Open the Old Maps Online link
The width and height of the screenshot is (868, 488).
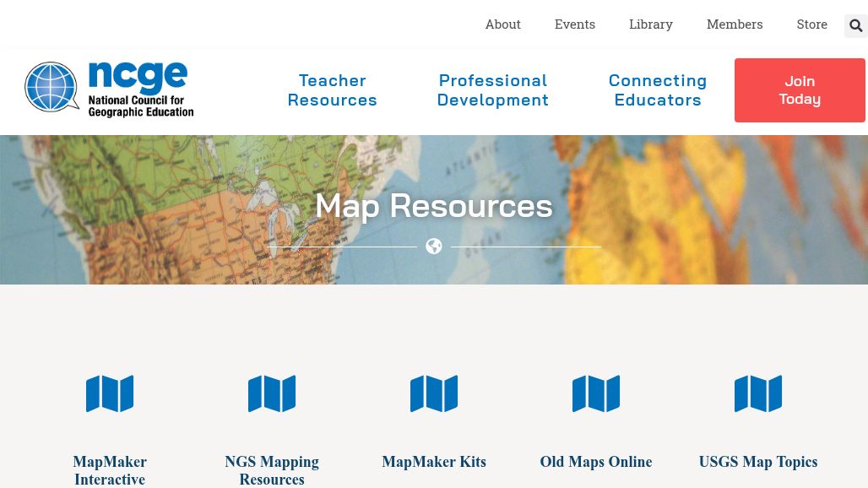596,462
